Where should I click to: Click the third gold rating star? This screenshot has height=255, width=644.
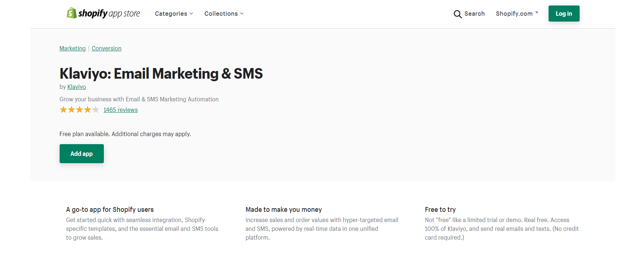[x=79, y=110]
